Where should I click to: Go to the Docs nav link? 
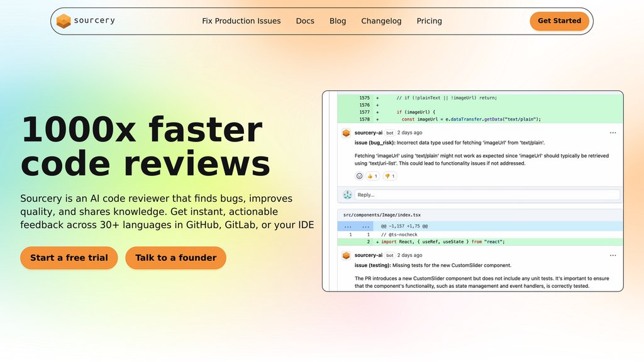coord(305,21)
